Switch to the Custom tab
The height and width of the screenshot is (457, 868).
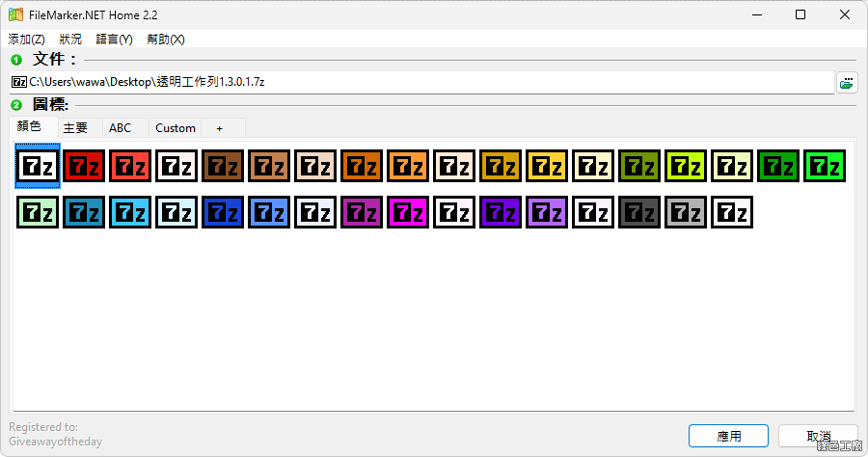[176, 128]
